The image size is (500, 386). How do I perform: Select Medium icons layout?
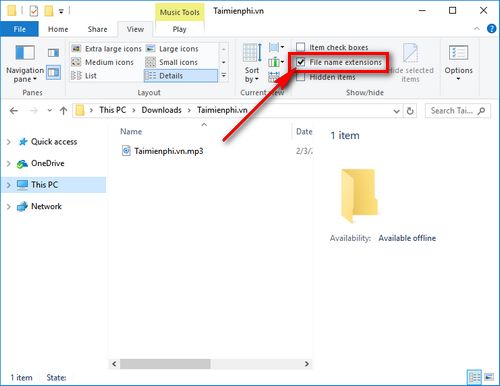tap(102, 62)
